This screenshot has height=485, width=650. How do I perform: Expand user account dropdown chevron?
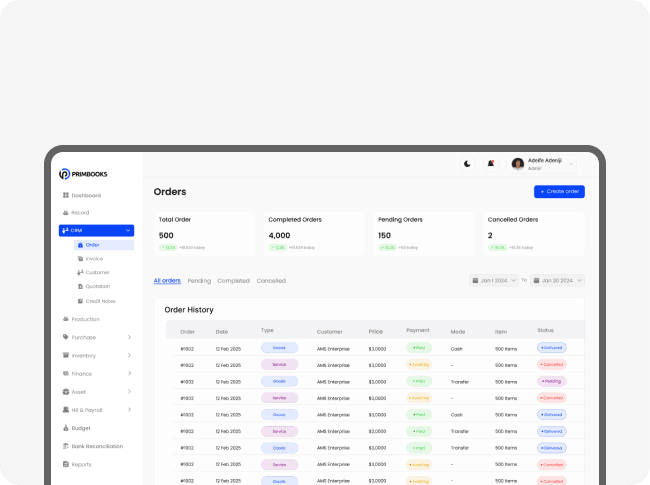coord(571,164)
